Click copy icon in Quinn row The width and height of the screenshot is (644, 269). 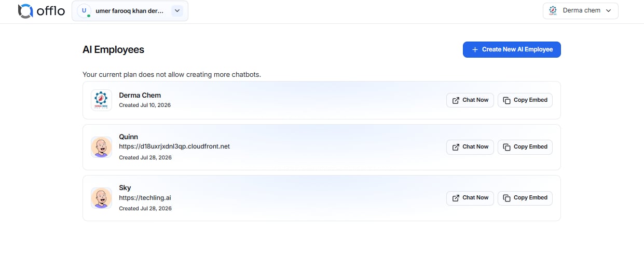coord(507,147)
